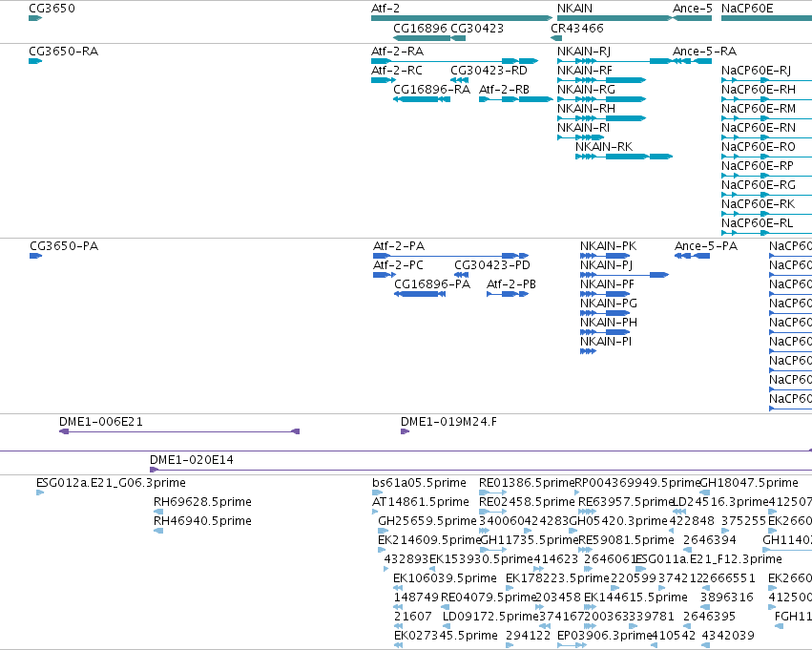The image size is (812, 650).
Task: Click EST label RH69628.5prime
Action: (202, 501)
